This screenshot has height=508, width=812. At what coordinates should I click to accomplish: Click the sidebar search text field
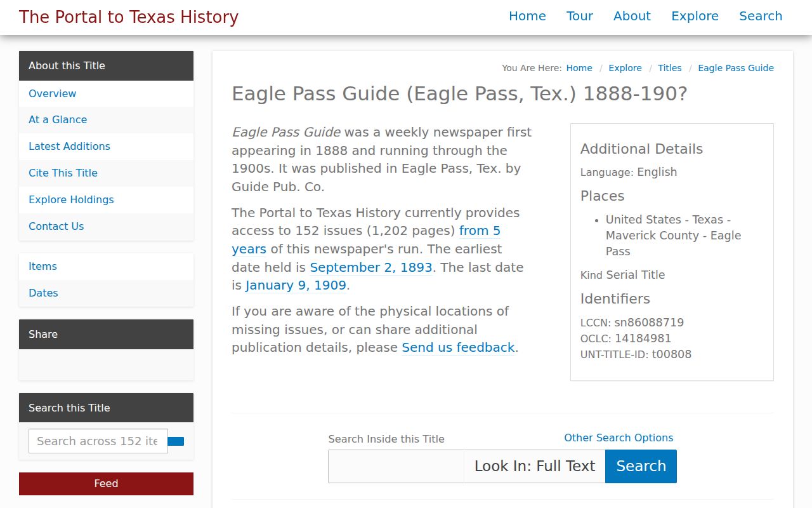point(98,441)
